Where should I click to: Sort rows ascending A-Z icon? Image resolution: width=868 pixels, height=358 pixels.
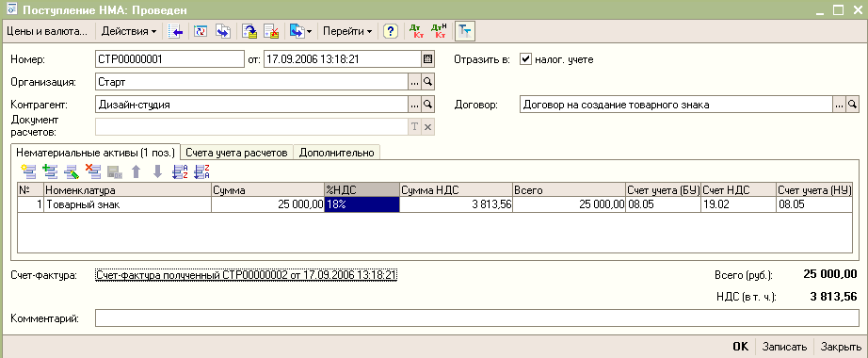[180, 171]
